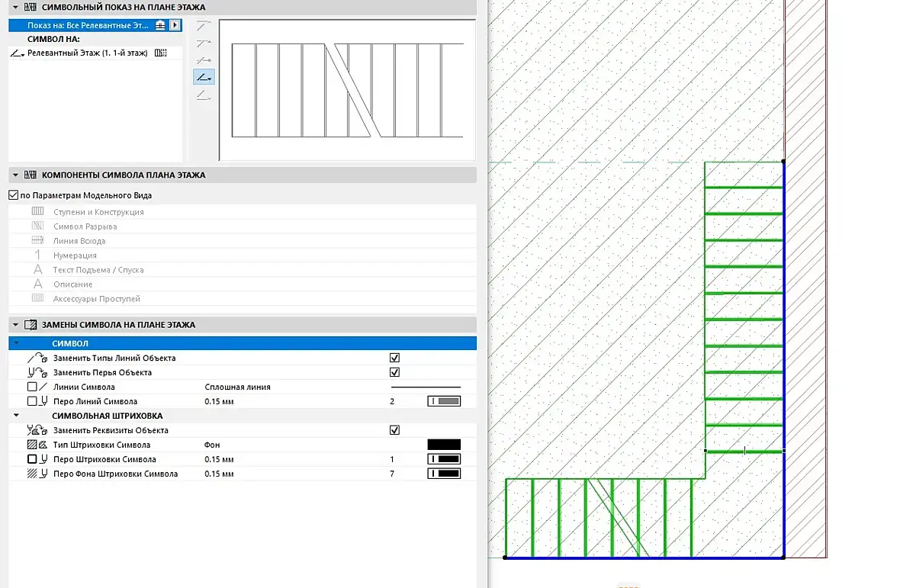Click the break mark on the stair drawing

pyautogui.click(x=619, y=518)
